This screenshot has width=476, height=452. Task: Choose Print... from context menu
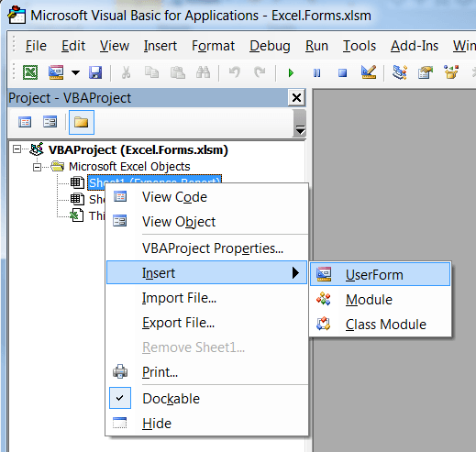pyautogui.click(x=206, y=372)
